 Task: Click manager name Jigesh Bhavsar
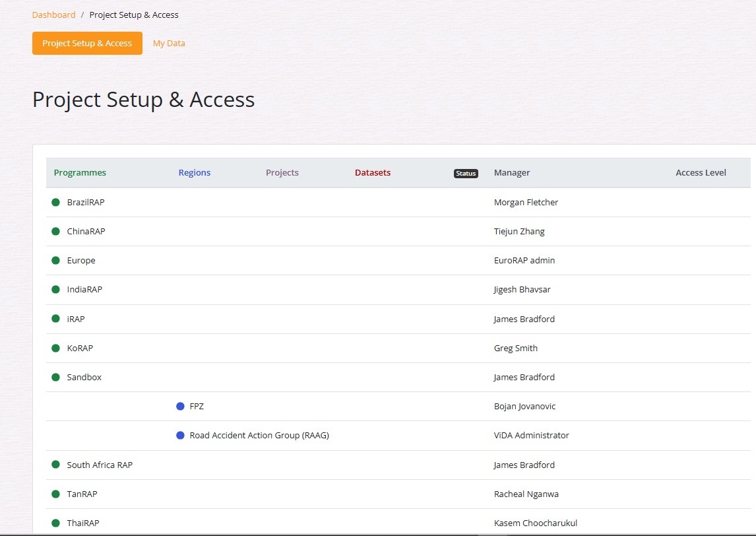coord(522,290)
